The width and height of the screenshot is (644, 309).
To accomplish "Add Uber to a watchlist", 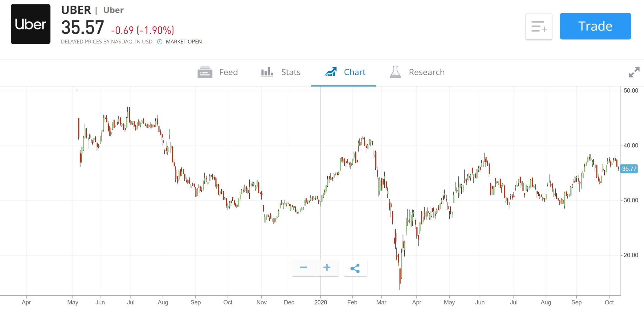I will pos(538,26).
